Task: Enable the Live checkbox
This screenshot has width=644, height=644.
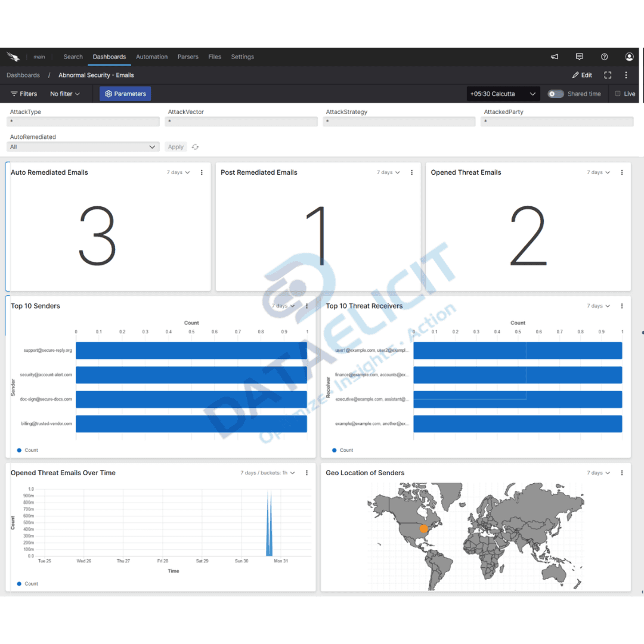Action: point(618,94)
